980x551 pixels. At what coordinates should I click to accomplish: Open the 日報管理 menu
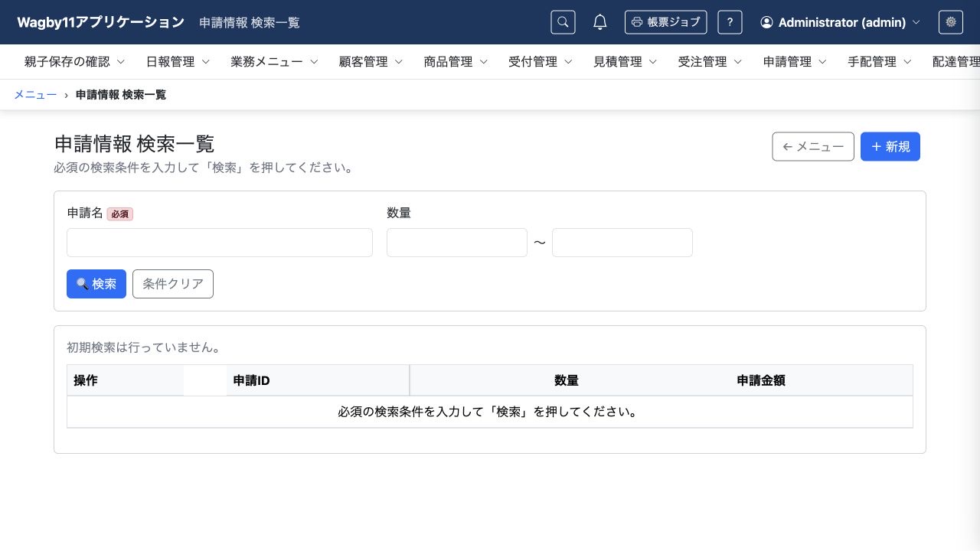(x=178, y=62)
